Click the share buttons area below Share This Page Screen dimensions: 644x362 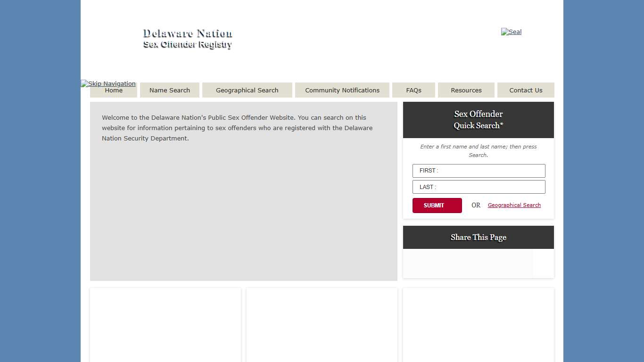click(x=468, y=264)
